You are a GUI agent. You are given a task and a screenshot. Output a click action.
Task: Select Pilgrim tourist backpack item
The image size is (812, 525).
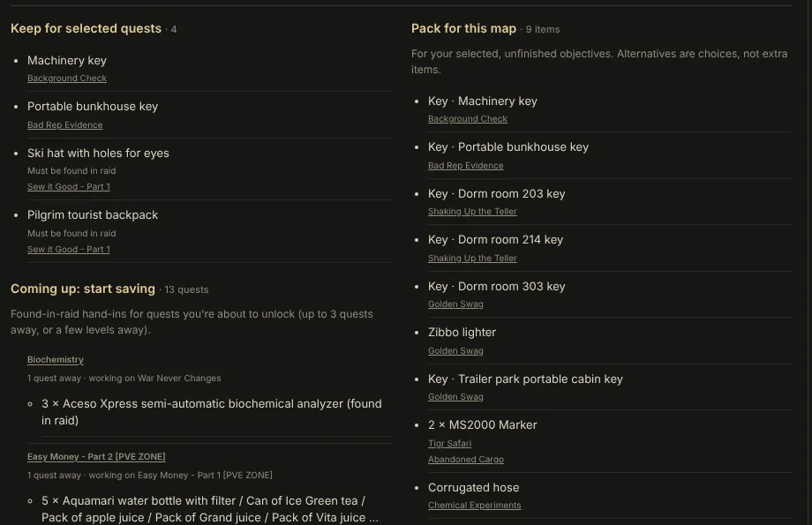(x=93, y=215)
